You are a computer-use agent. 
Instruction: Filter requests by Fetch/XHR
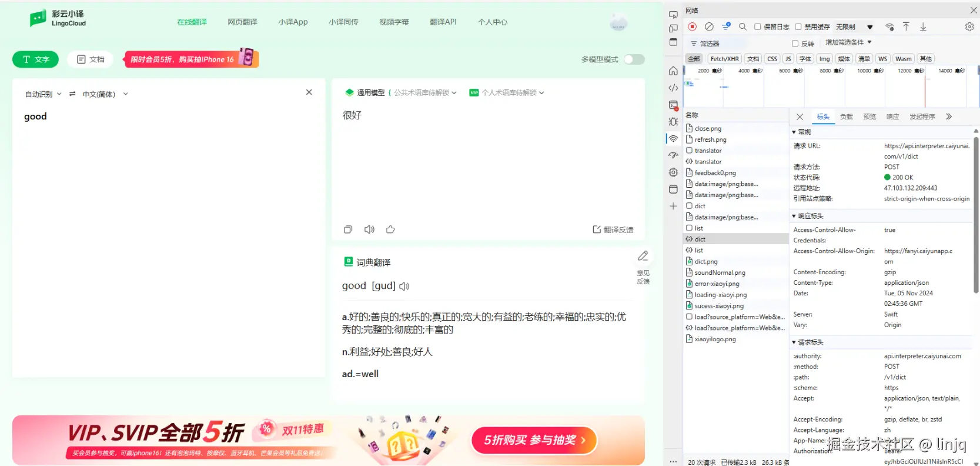(724, 58)
